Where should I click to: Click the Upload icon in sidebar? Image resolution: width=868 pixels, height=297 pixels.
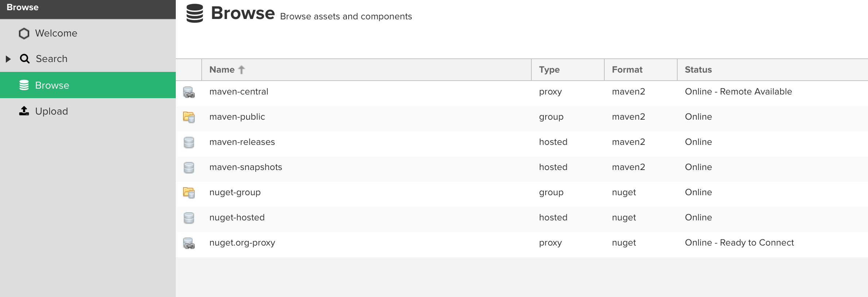coord(24,111)
